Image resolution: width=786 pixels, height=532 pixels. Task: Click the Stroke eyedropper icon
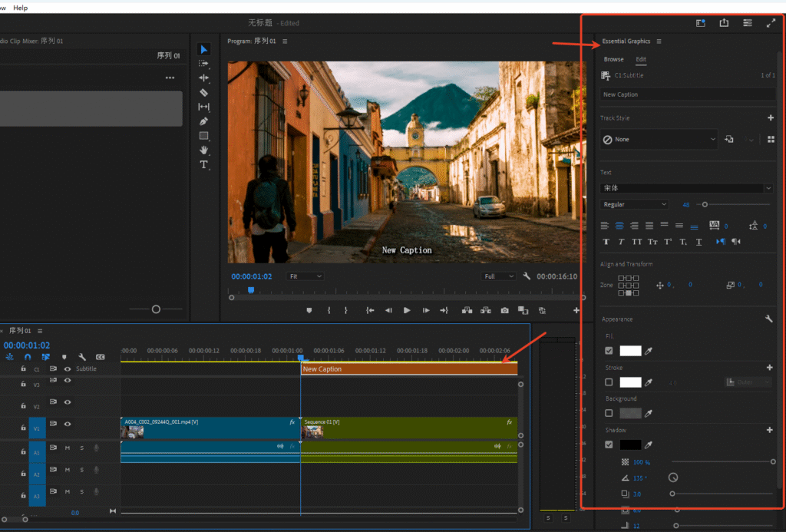click(648, 382)
